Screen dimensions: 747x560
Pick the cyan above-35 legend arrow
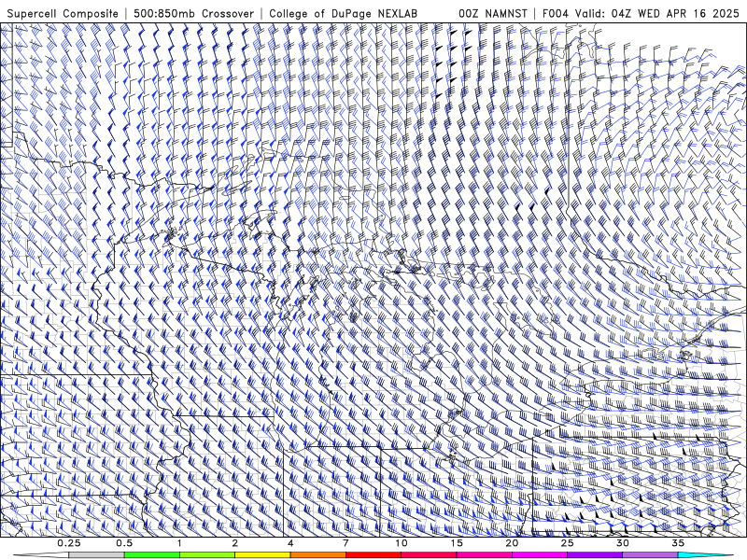point(705,555)
